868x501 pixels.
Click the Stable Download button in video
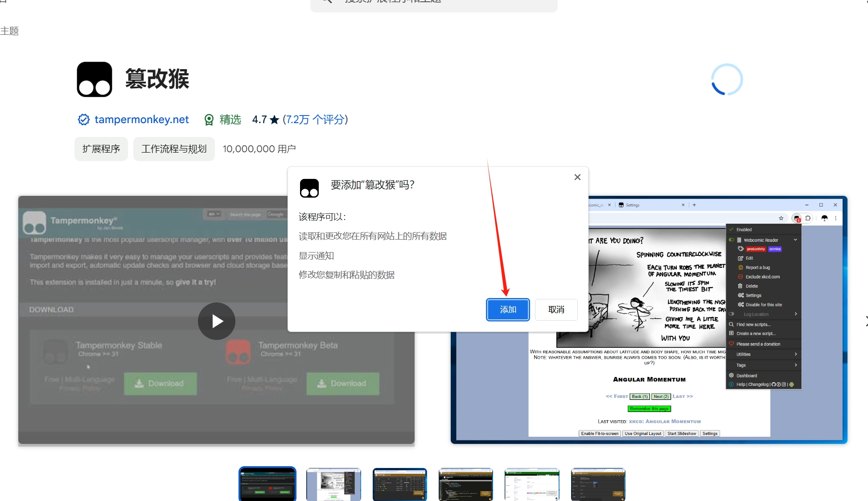tap(160, 384)
